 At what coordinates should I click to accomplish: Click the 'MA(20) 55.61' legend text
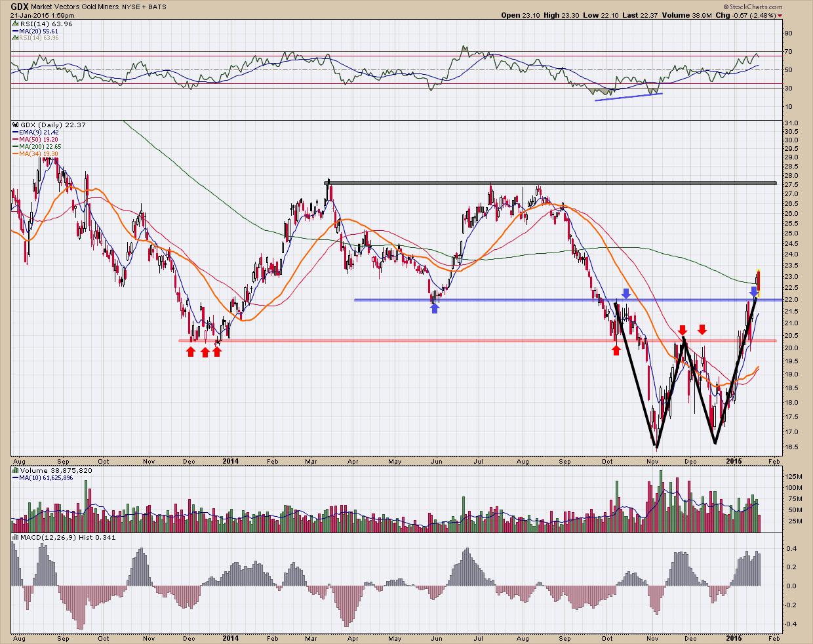point(39,31)
